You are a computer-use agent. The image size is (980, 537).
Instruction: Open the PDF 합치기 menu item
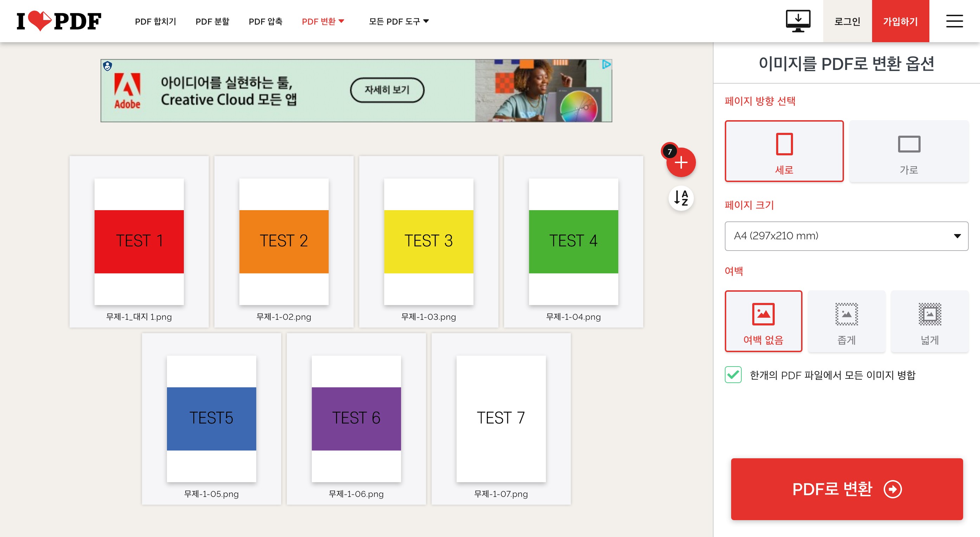point(155,21)
